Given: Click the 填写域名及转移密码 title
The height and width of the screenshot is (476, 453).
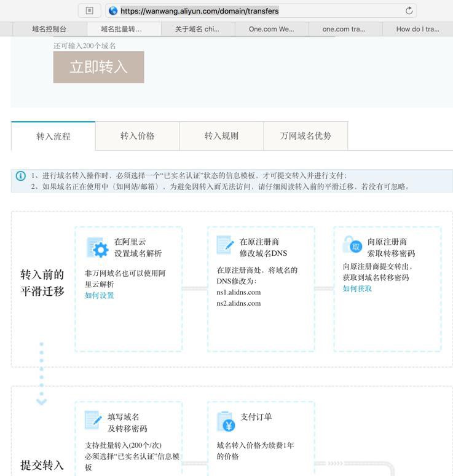Looking at the screenshot, I should (x=127, y=422).
